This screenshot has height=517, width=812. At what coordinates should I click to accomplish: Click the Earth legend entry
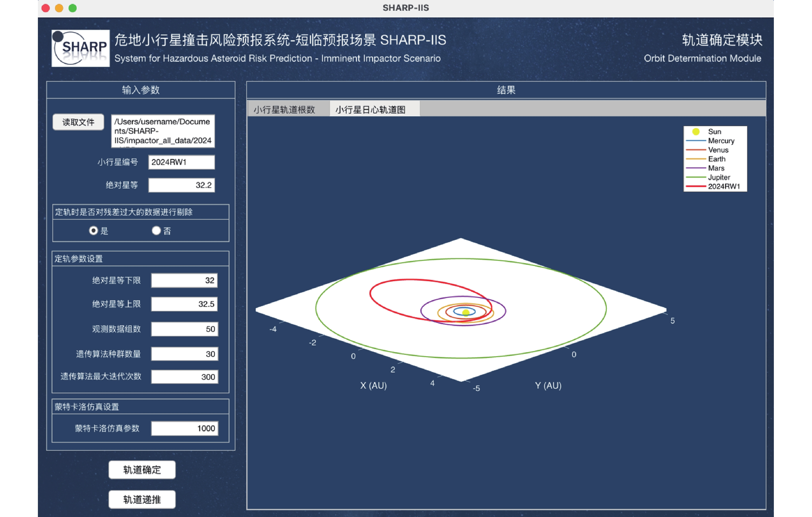pyautogui.click(x=706, y=159)
